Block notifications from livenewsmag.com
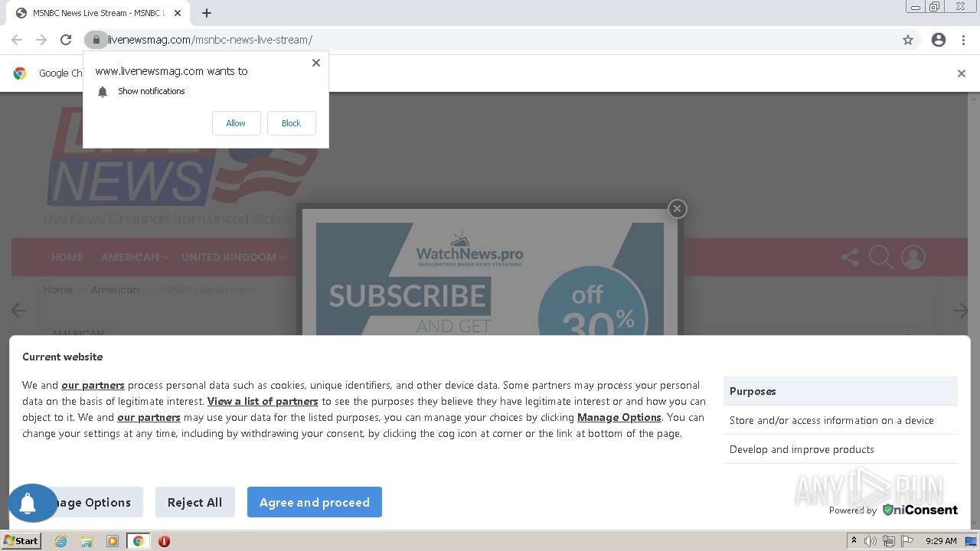Viewport: 980px width, 551px height. [291, 123]
